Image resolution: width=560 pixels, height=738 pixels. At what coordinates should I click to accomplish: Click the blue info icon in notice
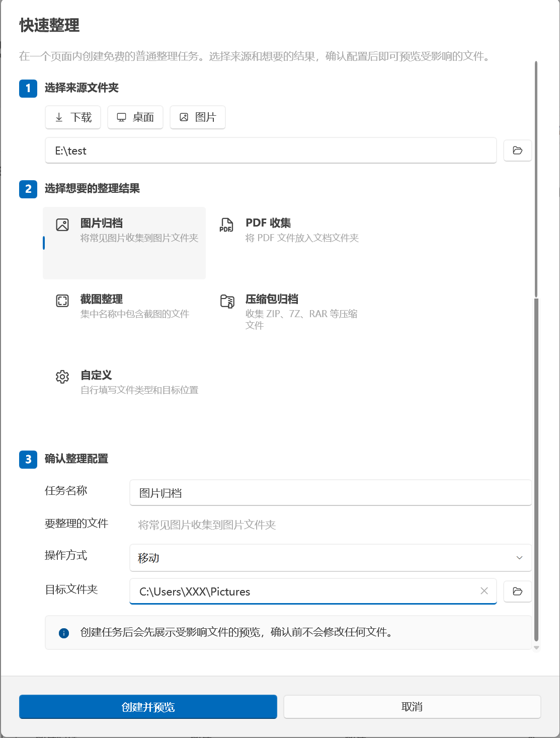pyautogui.click(x=64, y=633)
